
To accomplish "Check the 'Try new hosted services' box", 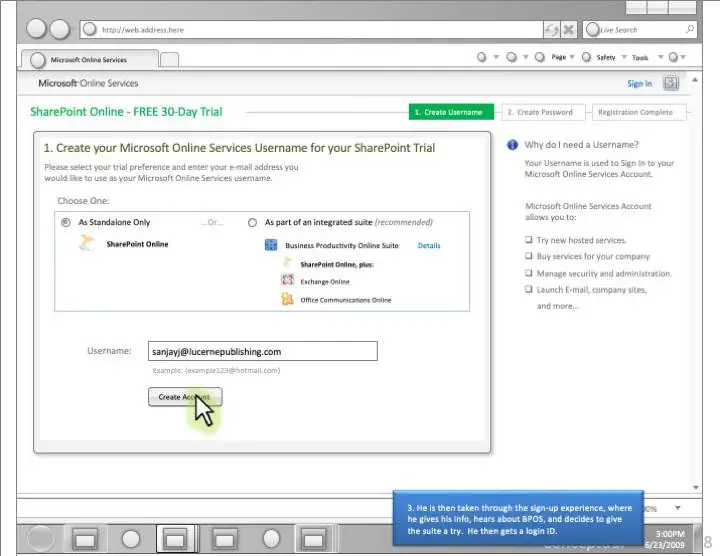I will 529,240.
